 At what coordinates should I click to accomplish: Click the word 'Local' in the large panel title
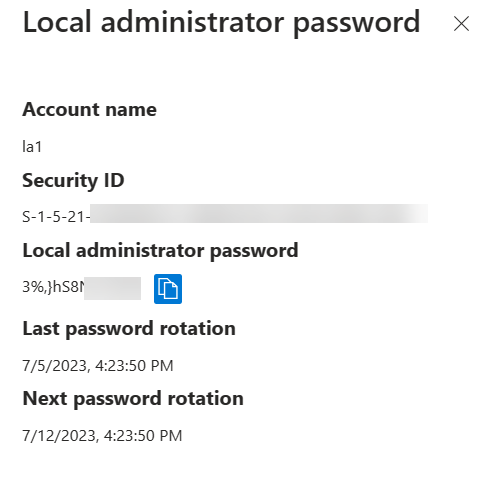(x=57, y=22)
